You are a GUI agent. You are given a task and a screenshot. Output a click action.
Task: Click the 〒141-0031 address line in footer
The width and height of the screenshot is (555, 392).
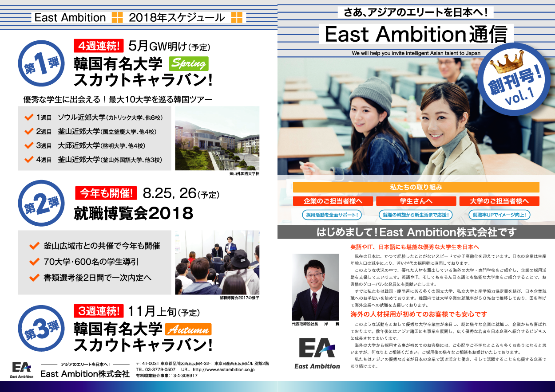[x=202, y=364]
